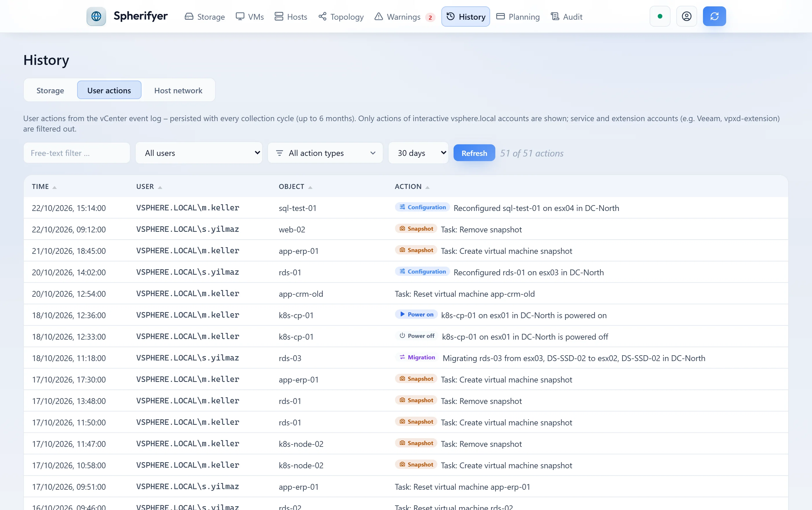The height and width of the screenshot is (510, 812).
Task: Switch to the Storage history tab
Action: coord(50,90)
